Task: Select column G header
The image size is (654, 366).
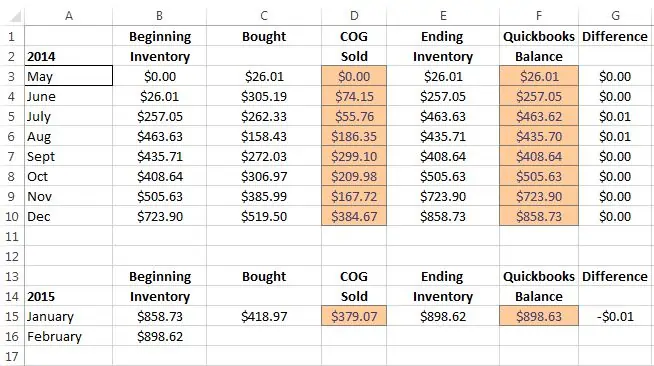Action: click(x=615, y=16)
